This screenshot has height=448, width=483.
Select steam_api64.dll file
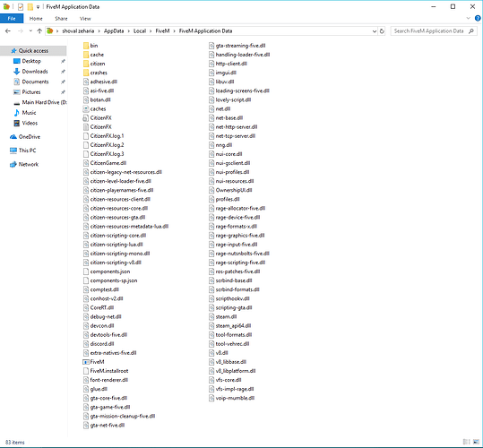[229, 326]
